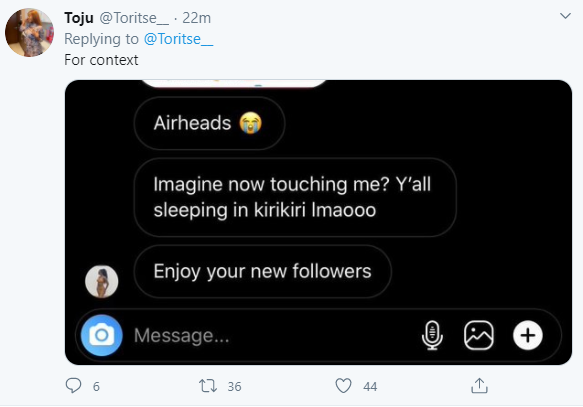Click the reply speech bubble icon
Viewport: 583px width, 407px height.
(x=73, y=385)
